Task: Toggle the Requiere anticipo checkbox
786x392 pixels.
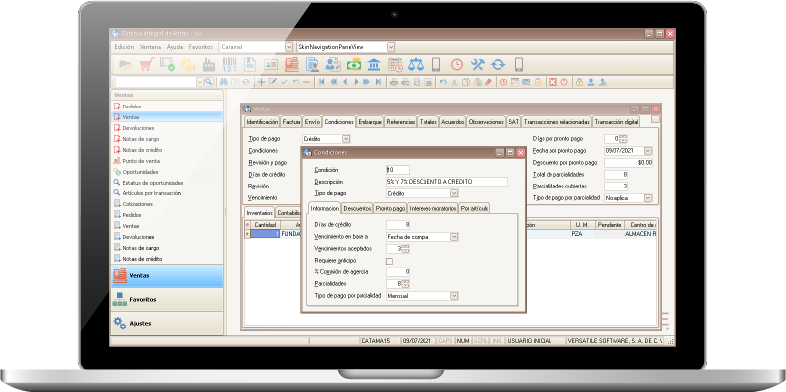Action: coord(389,261)
